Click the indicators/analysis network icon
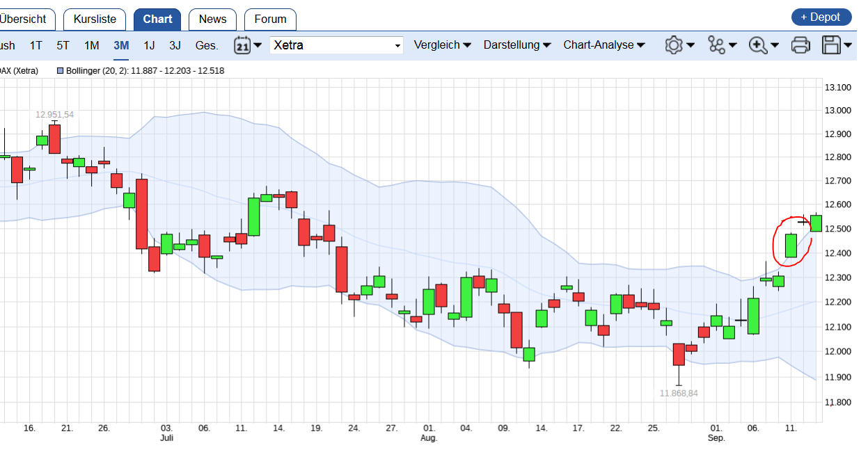The height and width of the screenshot is (450, 868). (718, 45)
